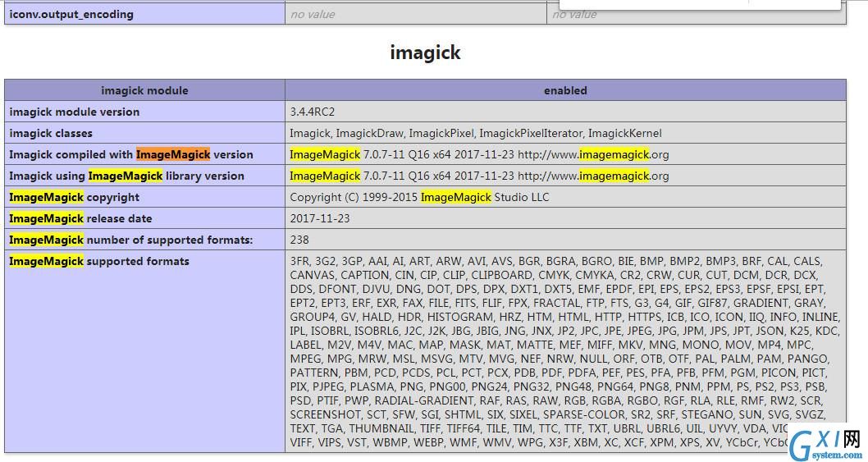The height and width of the screenshot is (462, 868).
Task: Select the release date value '2017-11-23'
Action: tap(320, 219)
